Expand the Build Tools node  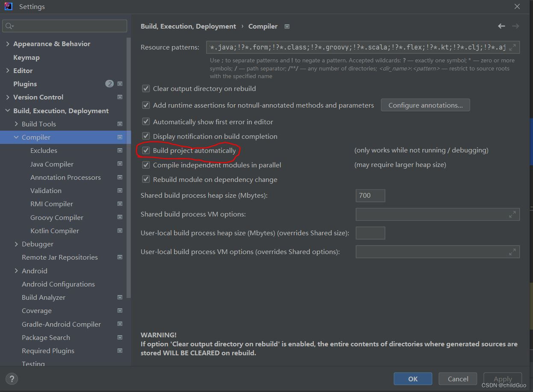[16, 124]
